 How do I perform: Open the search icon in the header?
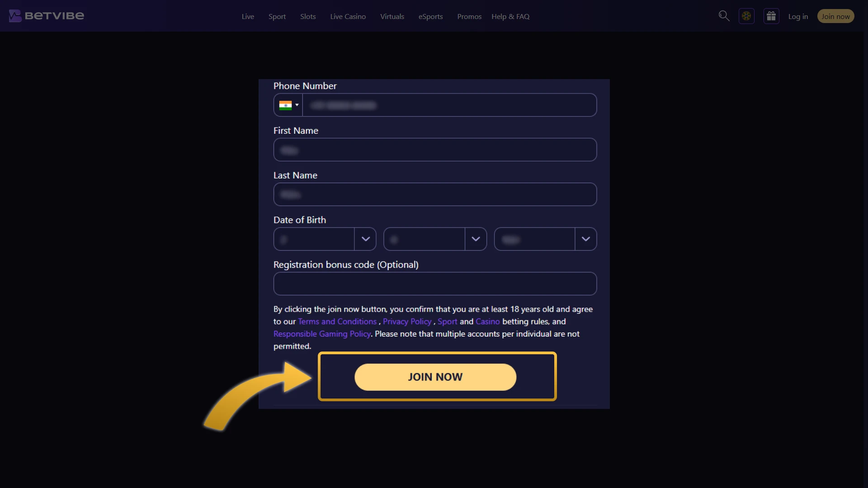pos(724,15)
